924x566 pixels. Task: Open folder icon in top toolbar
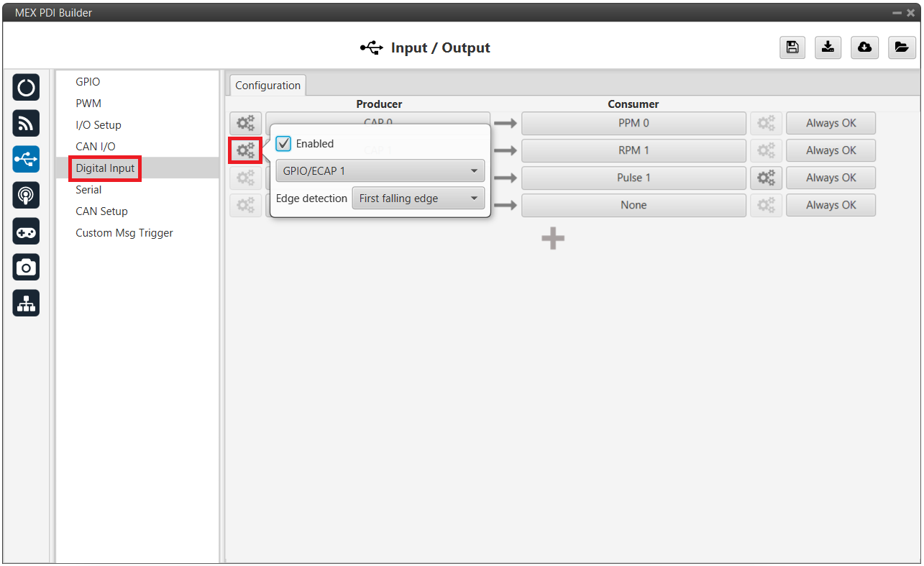(900, 47)
